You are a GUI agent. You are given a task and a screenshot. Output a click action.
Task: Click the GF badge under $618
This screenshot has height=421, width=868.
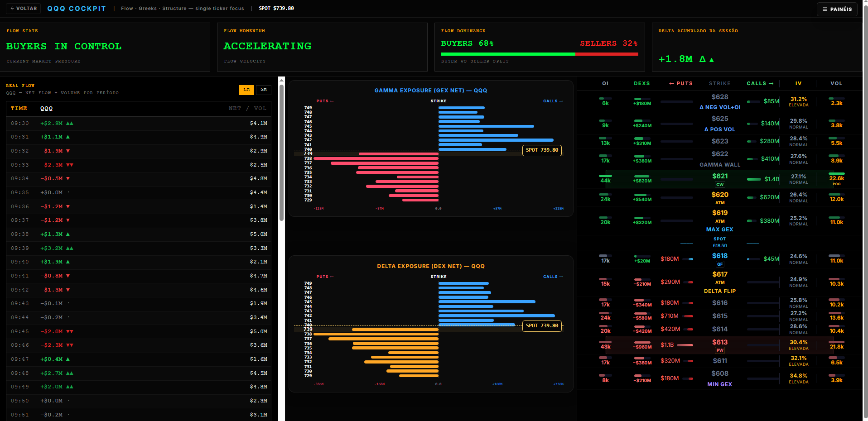[720, 264]
